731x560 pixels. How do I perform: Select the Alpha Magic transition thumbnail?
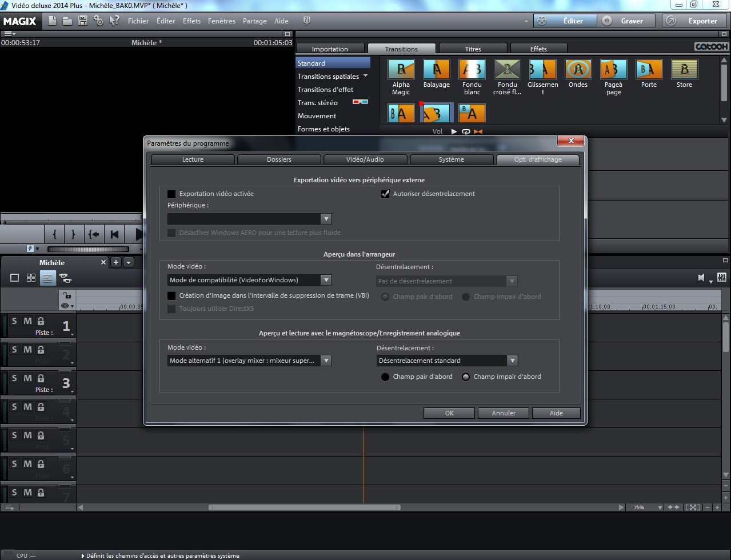[x=401, y=70]
